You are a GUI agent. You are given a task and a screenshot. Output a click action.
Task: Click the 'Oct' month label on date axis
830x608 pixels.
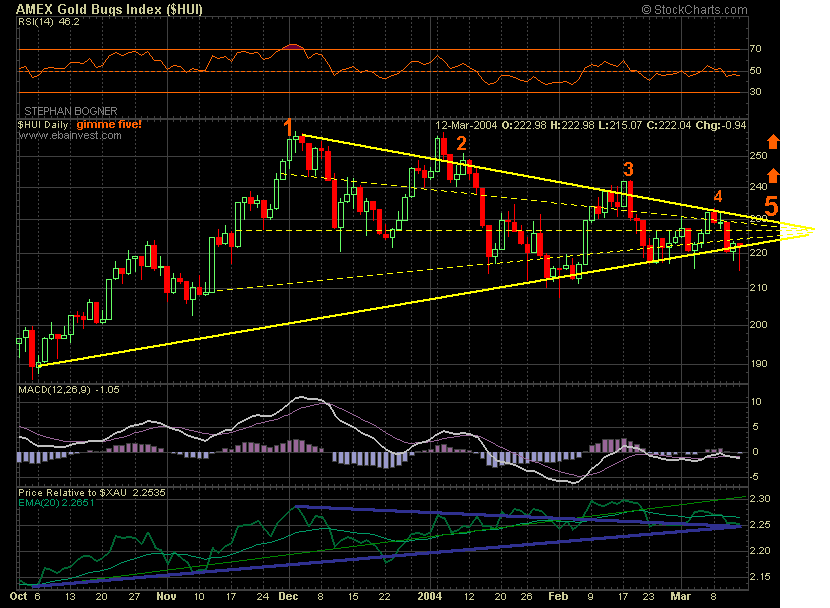tap(19, 596)
